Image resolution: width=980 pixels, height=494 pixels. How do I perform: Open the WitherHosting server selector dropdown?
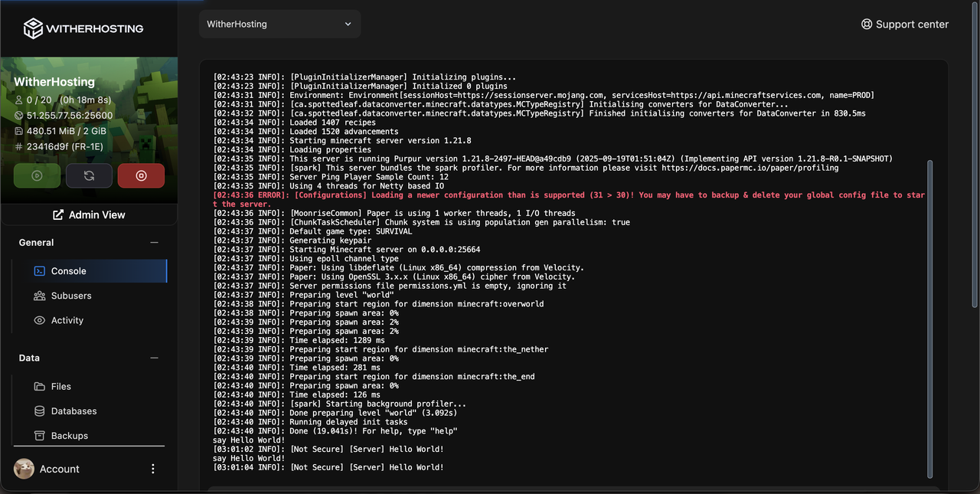click(279, 24)
